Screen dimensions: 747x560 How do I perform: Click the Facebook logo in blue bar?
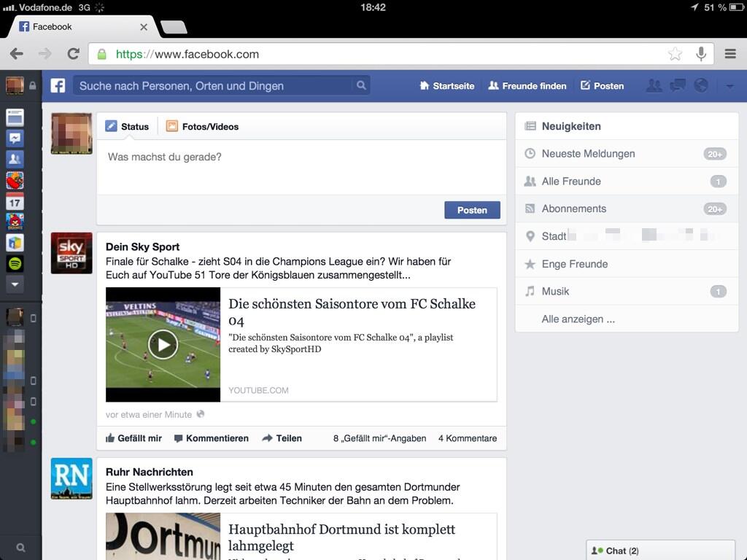(x=58, y=86)
